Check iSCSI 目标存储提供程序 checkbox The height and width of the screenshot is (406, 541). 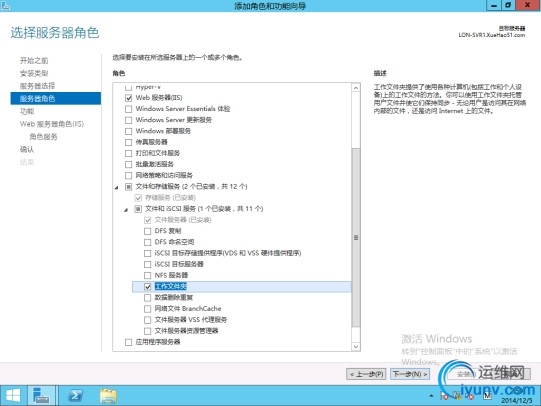[147, 253]
